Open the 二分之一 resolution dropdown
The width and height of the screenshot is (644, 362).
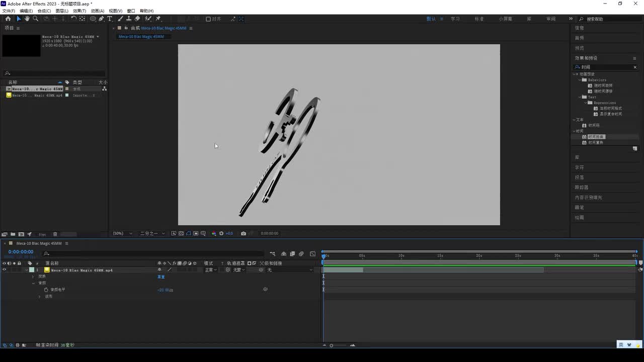(x=152, y=233)
